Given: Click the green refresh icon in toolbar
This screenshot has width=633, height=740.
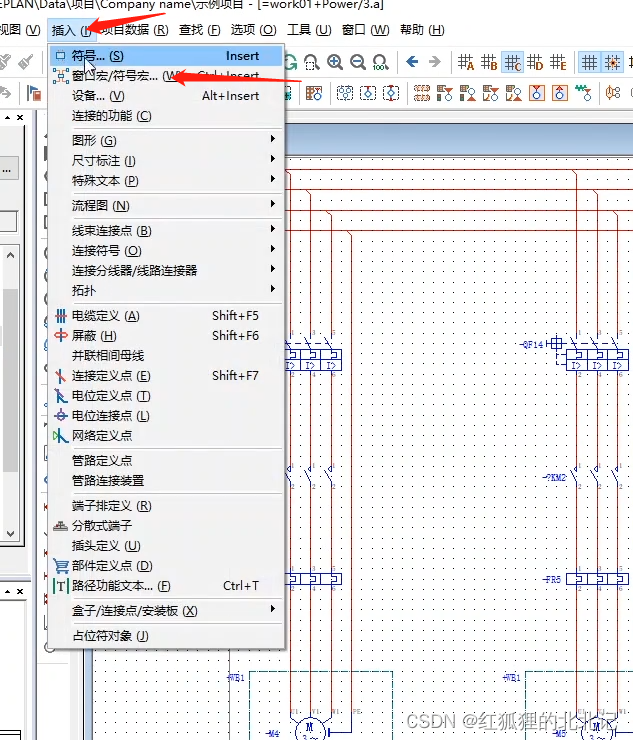Looking at the screenshot, I should [x=290, y=62].
